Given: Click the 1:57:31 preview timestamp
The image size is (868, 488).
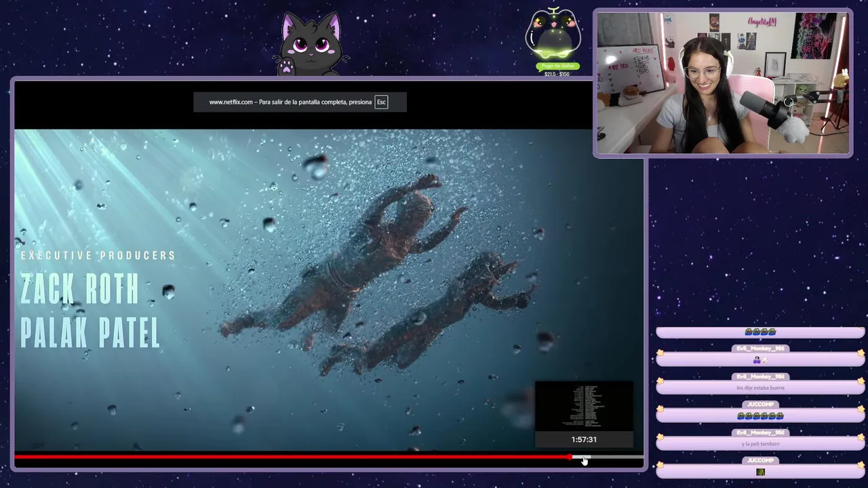Looking at the screenshot, I should [x=584, y=439].
